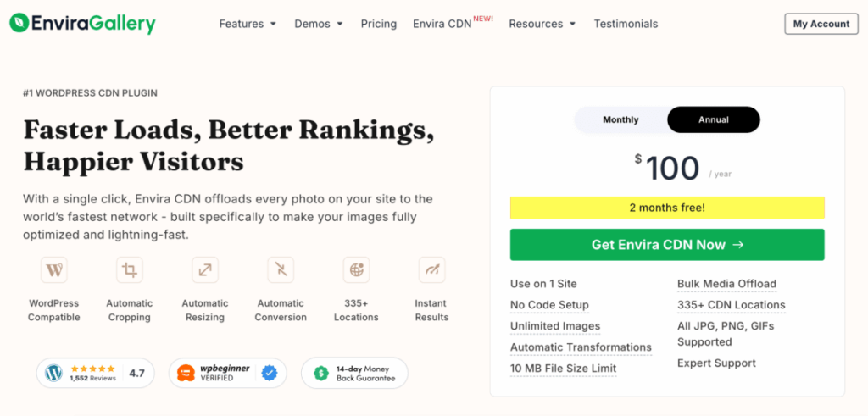Screen dimensions: 868x416
Task: Select the Annual billing option
Action: click(714, 119)
